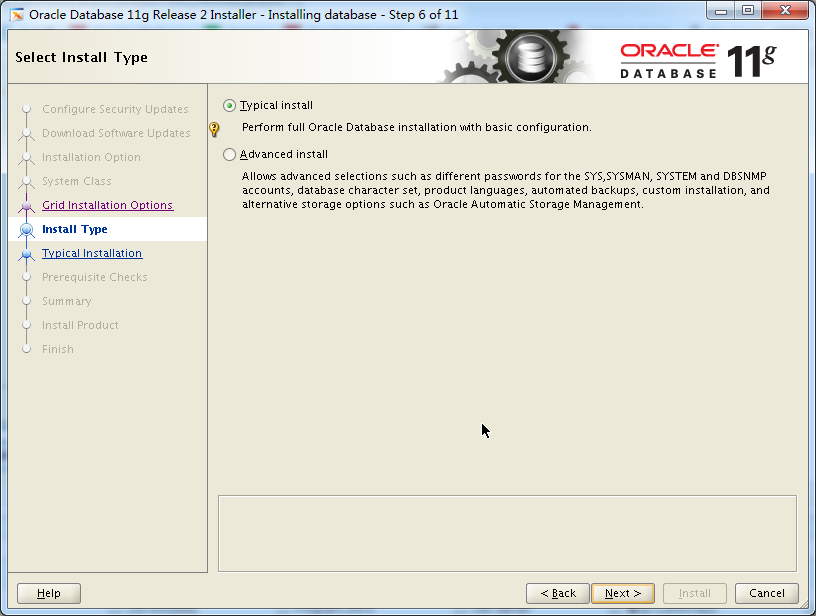Select the Install Type step
The image size is (816, 616).
(x=74, y=229)
